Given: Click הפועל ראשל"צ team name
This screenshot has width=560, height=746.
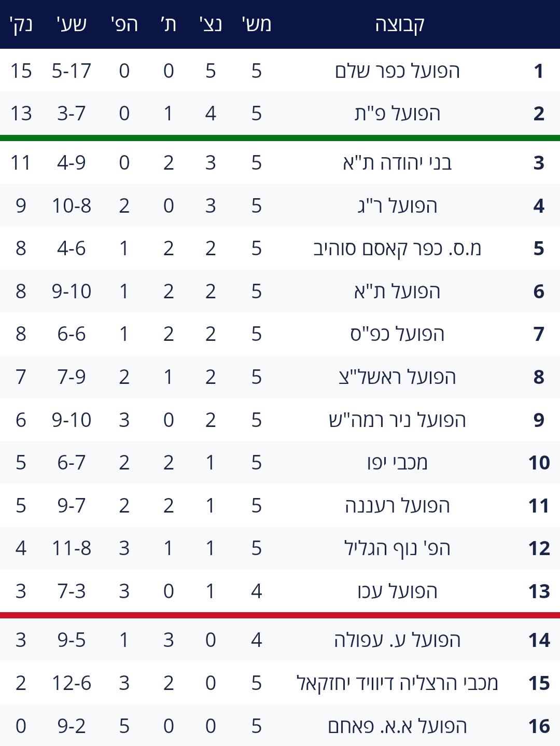Looking at the screenshot, I should 397,377.
